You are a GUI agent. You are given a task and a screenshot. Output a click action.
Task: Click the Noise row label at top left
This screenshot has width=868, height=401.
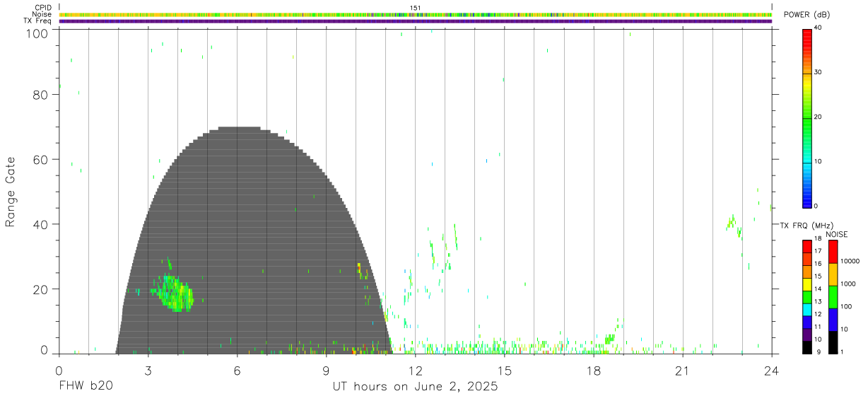click(42, 14)
